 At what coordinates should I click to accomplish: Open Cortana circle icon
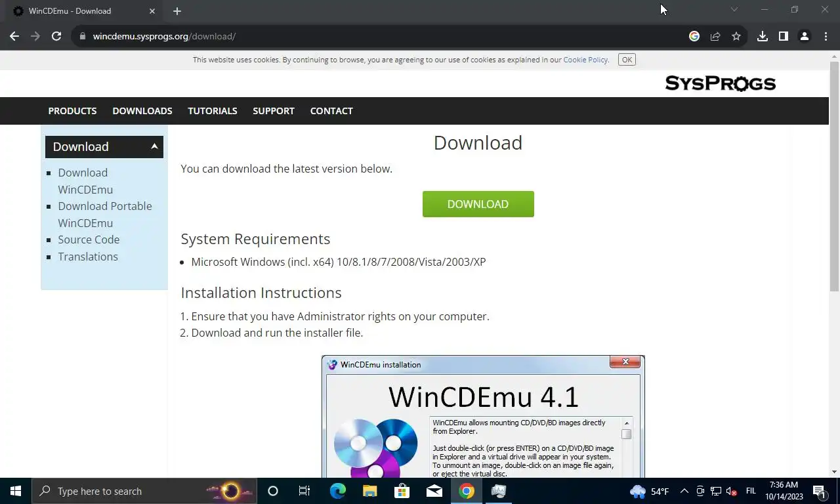tap(273, 491)
